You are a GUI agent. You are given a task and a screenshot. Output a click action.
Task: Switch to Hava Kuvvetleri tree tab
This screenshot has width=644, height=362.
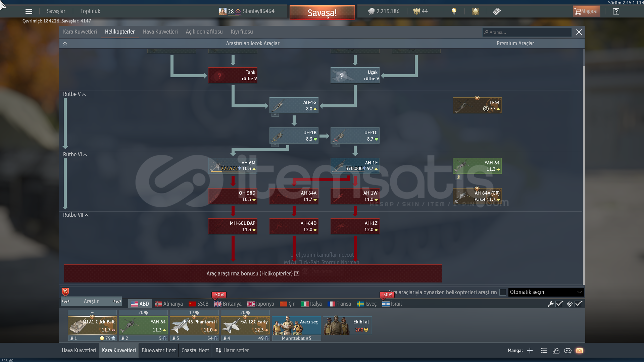pyautogui.click(x=160, y=32)
